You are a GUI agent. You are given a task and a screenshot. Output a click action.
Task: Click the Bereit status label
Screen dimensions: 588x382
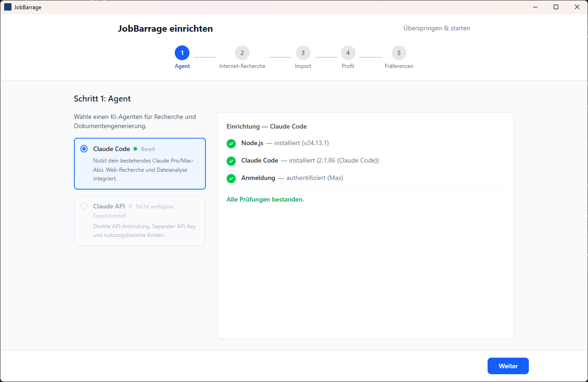[148, 149]
